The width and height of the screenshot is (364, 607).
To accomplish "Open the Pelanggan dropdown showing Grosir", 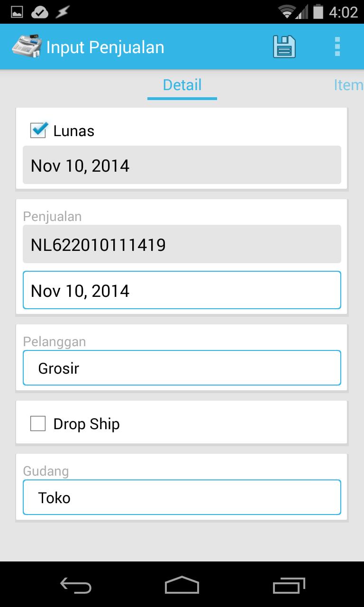I will point(182,368).
